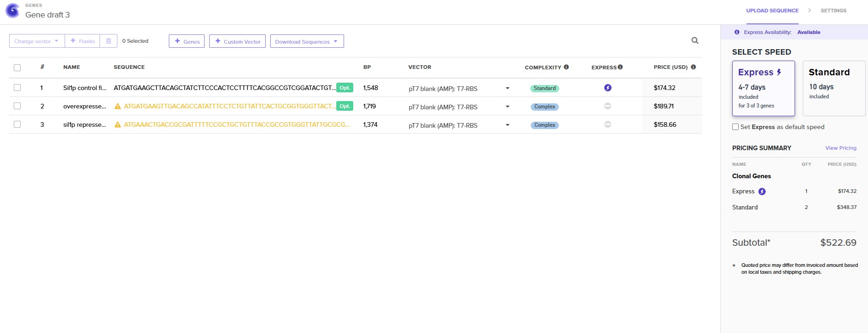Click the Complex badge in row 3
Screen dimensions: 868x333
[x=545, y=125]
